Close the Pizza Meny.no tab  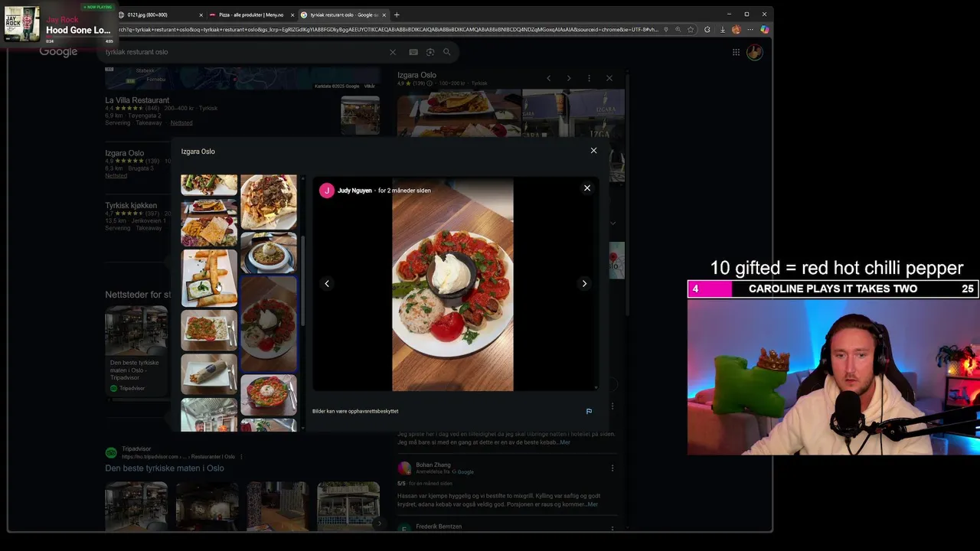pyautogui.click(x=292, y=15)
